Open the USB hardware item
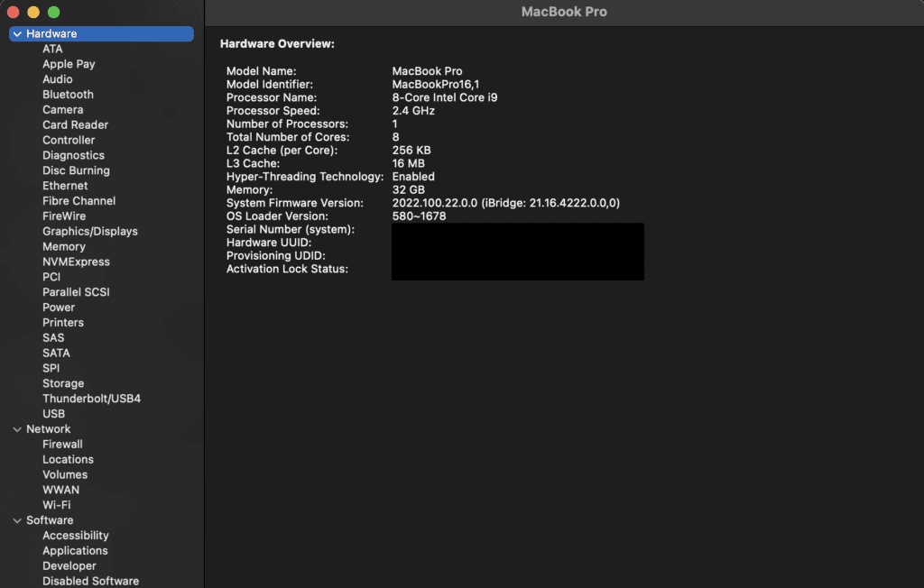 point(53,414)
